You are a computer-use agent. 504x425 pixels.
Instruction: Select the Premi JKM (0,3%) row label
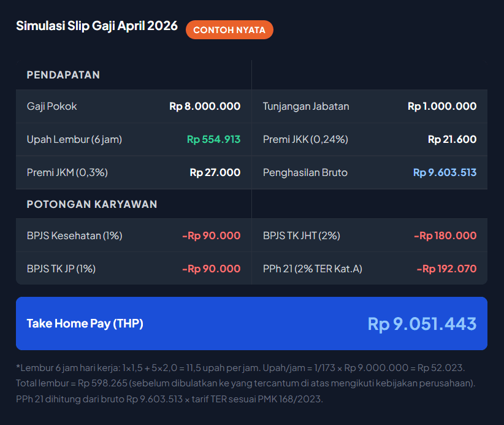pyautogui.click(x=67, y=172)
